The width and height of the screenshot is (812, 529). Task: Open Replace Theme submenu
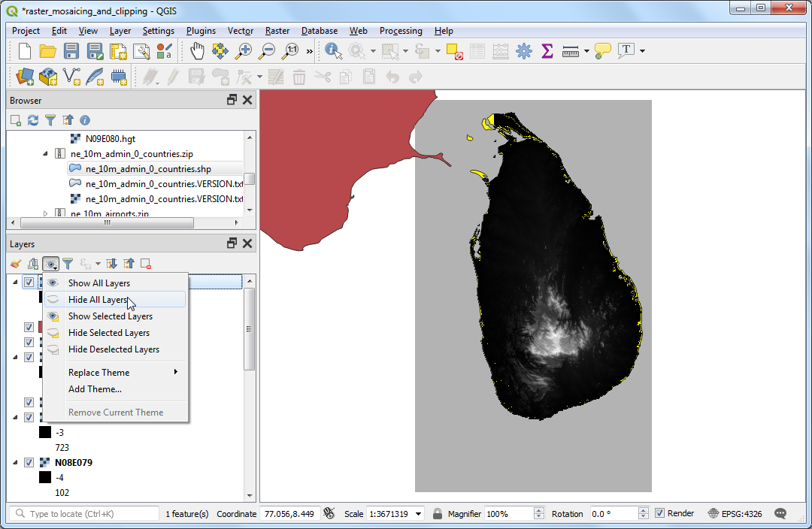tap(114, 372)
